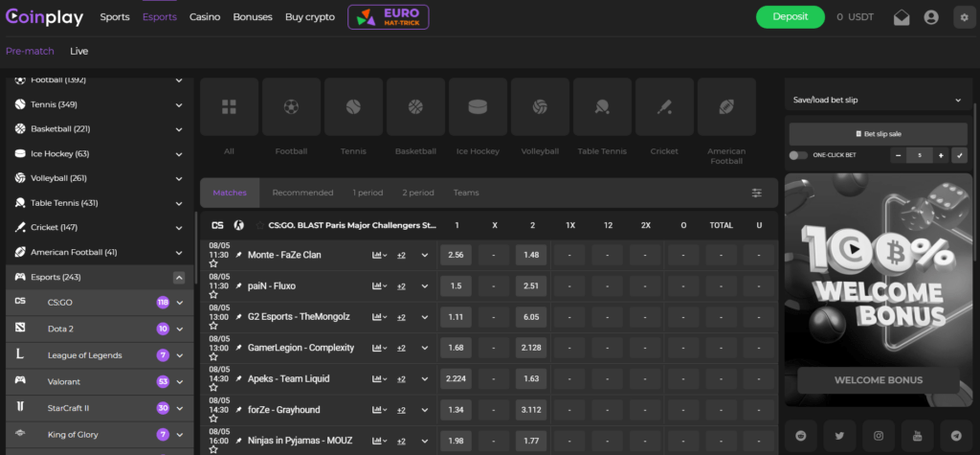Open the Euro Hat-Trick promo banner
Image resolution: width=980 pixels, height=455 pixels.
pos(389,17)
